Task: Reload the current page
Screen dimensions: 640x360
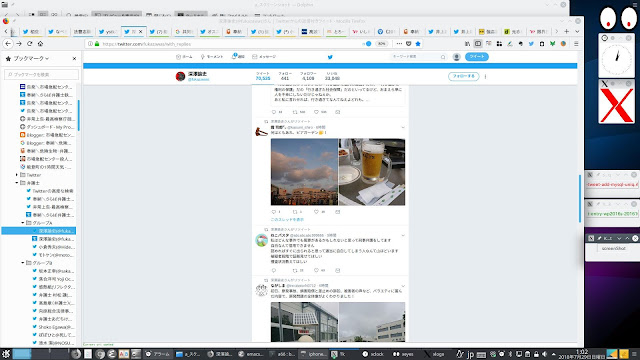Action: [29, 44]
